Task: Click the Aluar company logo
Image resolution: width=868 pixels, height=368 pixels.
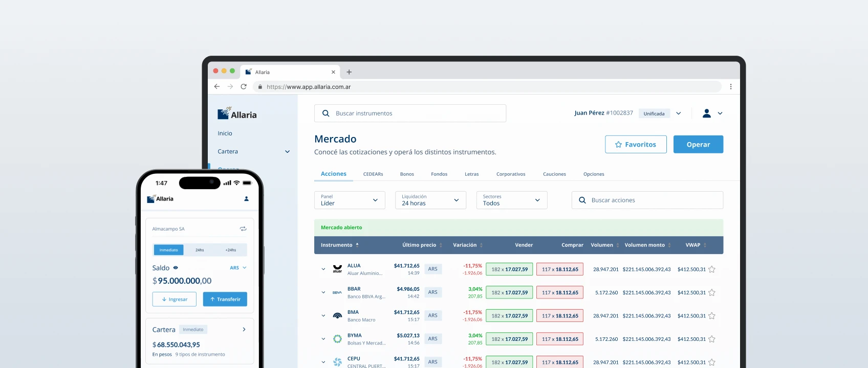Action: (337, 269)
